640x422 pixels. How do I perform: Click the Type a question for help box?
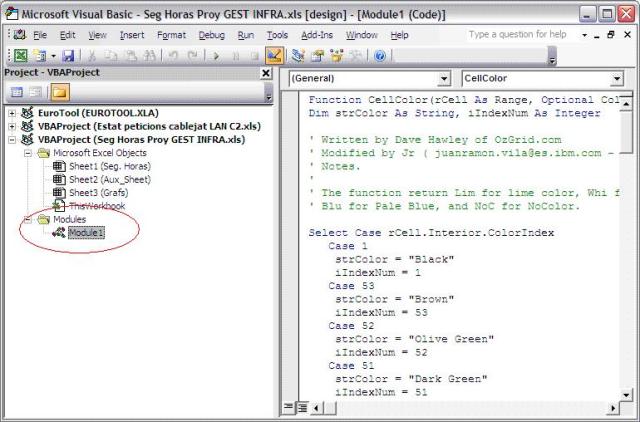coord(522,35)
